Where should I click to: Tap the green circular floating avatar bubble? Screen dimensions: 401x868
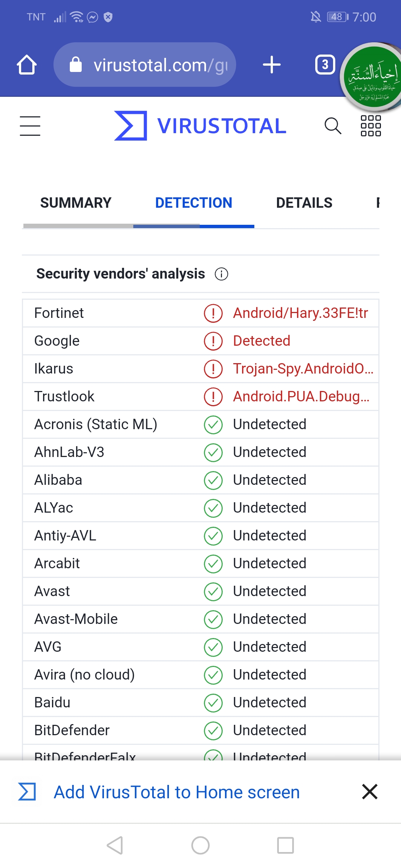coord(372,77)
